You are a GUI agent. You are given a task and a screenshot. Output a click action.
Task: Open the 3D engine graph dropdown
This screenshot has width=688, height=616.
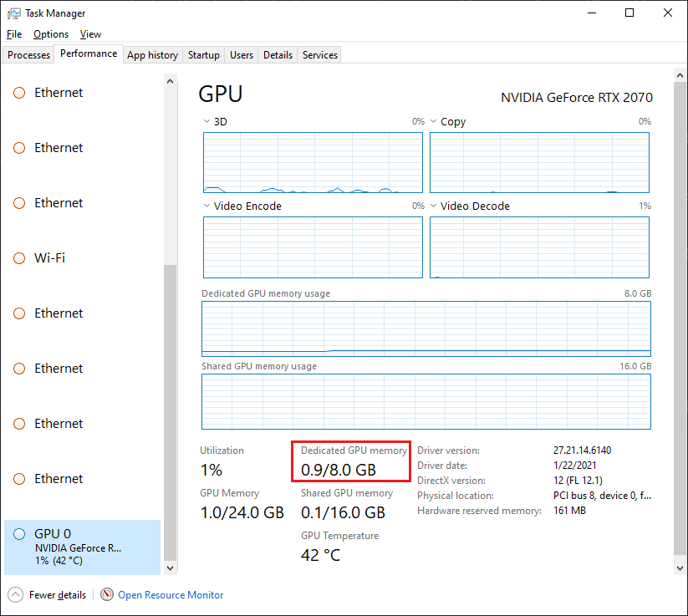207,122
